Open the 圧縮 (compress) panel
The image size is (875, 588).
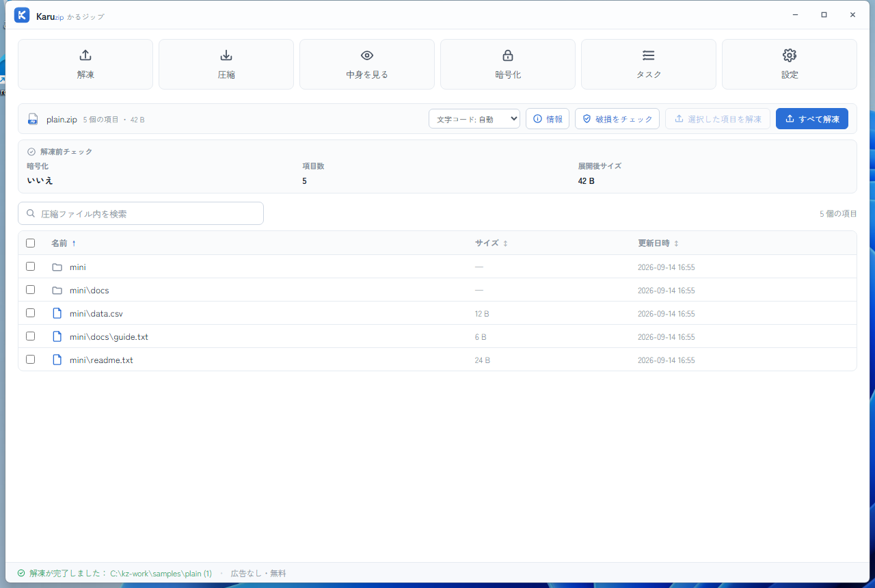(226, 64)
